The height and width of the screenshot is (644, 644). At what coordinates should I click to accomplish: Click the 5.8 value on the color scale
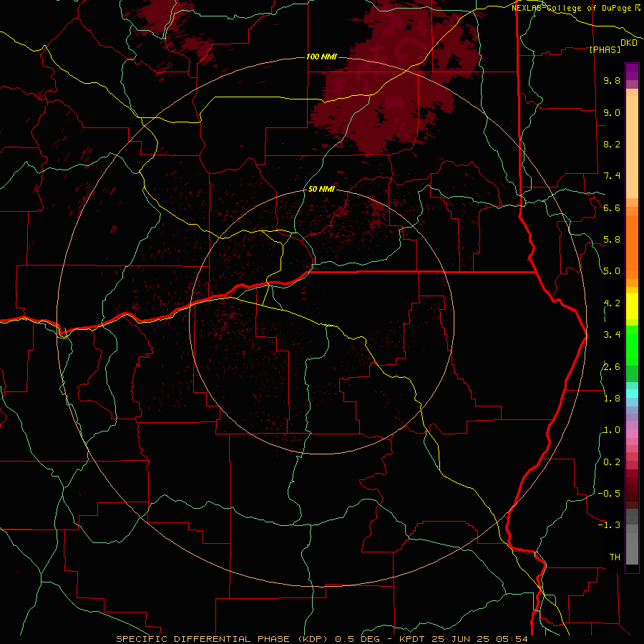point(612,240)
